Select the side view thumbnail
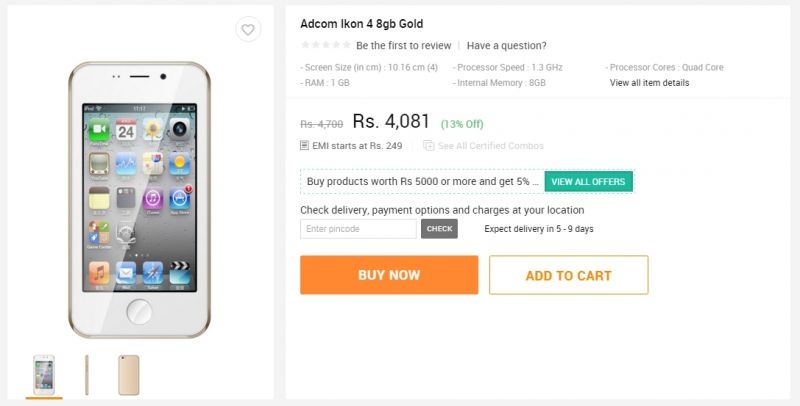This screenshot has width=800, height=406. pos(87,374)
